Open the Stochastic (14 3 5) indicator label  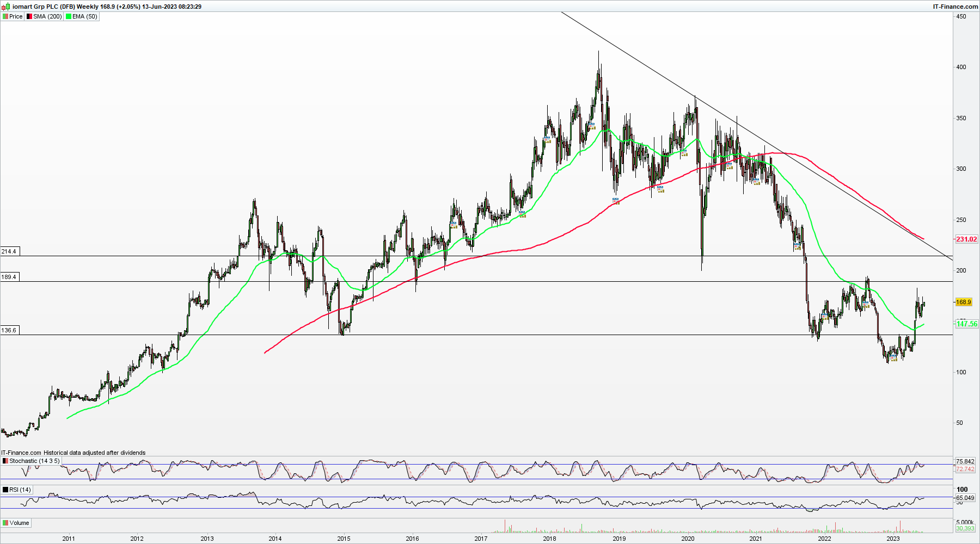pos(34,461)
